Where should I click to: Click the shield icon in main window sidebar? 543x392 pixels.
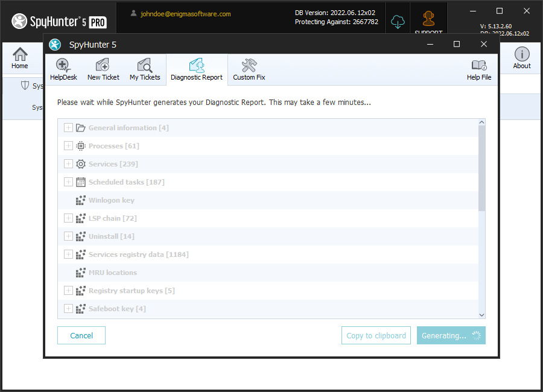[25, 85]
